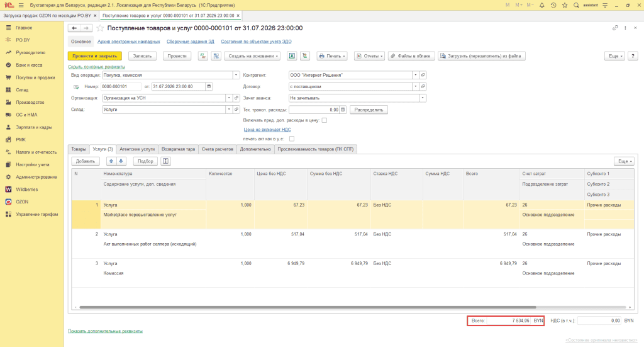Expand Договор dropdown arrow
Screen dimensions: 644x347
point(416,87)
